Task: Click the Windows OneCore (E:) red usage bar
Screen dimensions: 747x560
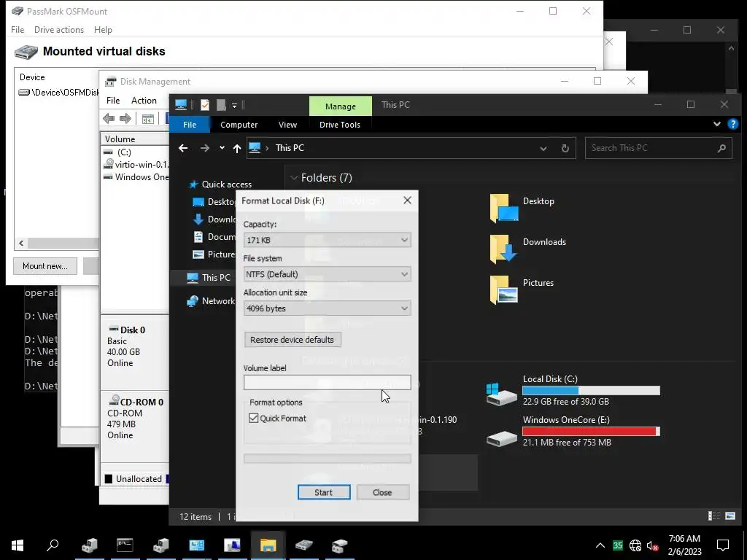Action: pos(591,432)
